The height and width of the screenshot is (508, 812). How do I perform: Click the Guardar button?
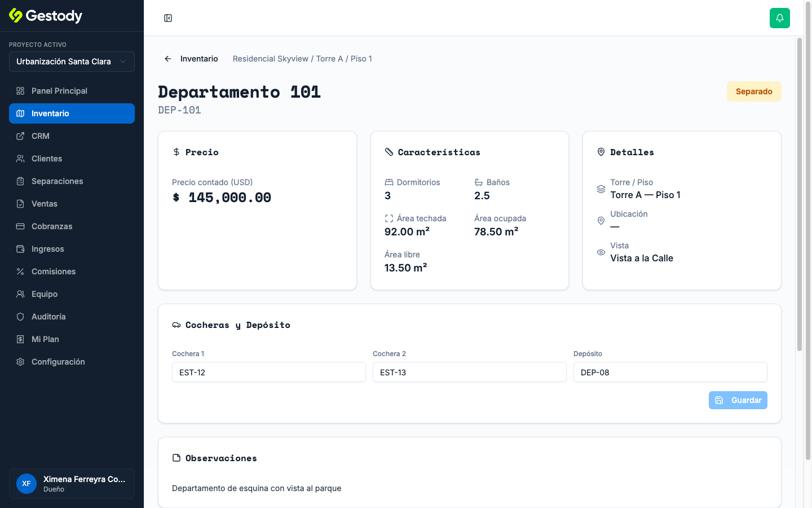click(738, 400)
